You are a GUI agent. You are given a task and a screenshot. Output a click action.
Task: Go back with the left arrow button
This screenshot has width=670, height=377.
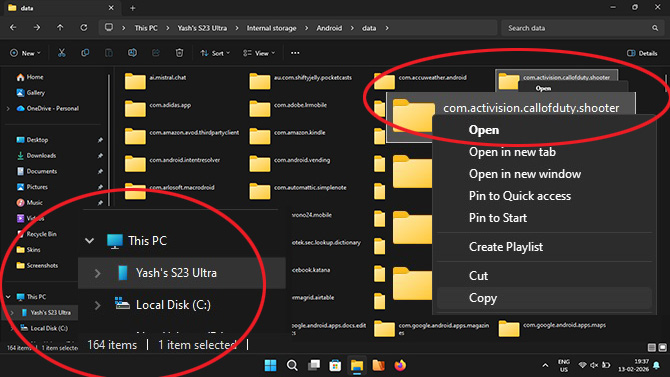[13, 28]
